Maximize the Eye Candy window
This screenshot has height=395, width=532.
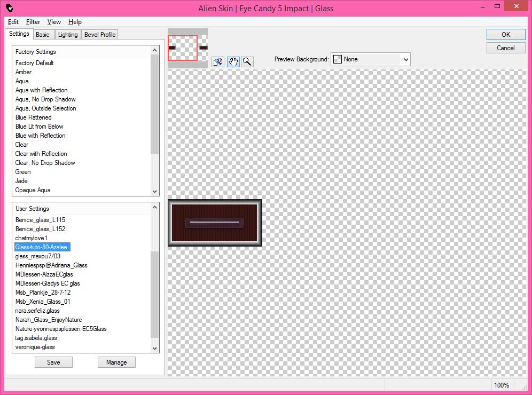coord(497,6)
